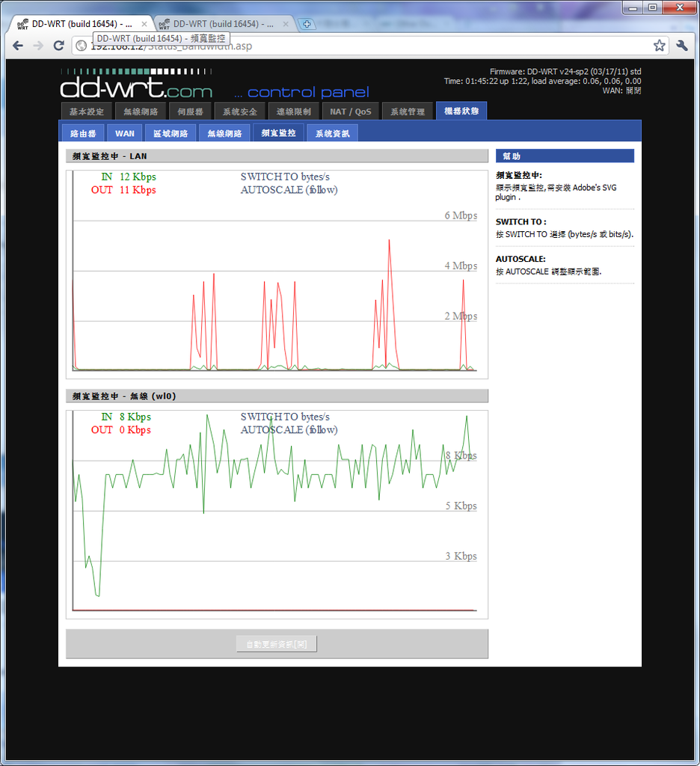This screenshot has width=700, height=766.
Task: Open the Chrome wrench menu
Action: (x=682, y=46)
